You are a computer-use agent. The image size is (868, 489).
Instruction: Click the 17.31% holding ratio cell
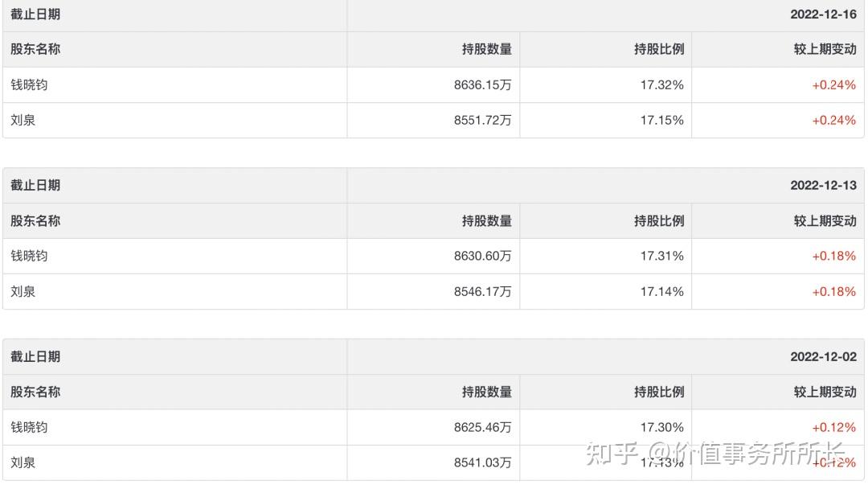(661, 256)
